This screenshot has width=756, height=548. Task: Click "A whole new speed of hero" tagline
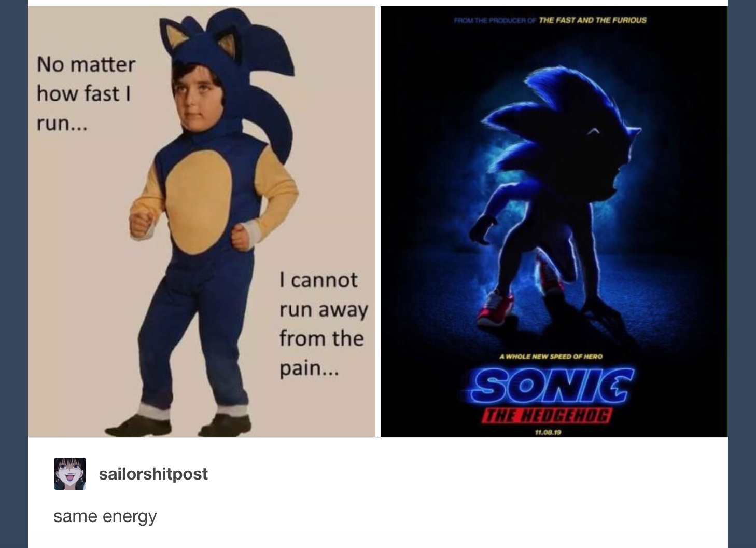click(x=551, y=357)
